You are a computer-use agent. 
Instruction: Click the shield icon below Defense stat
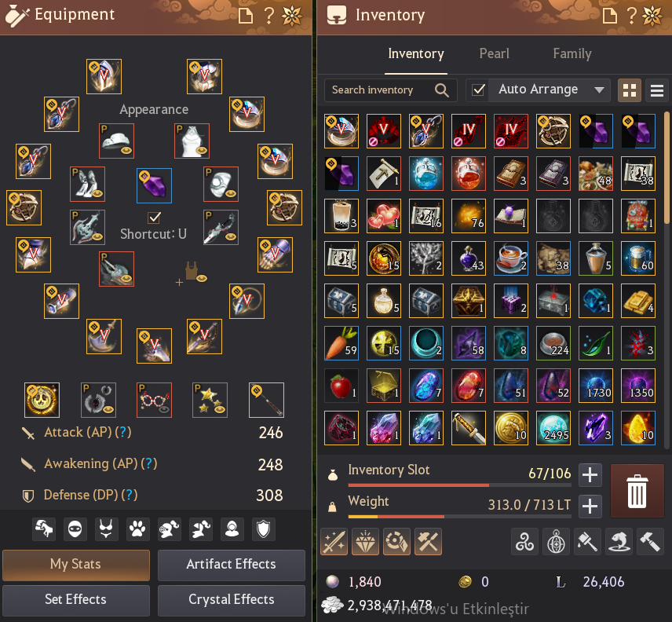click(x=263, y=529)
